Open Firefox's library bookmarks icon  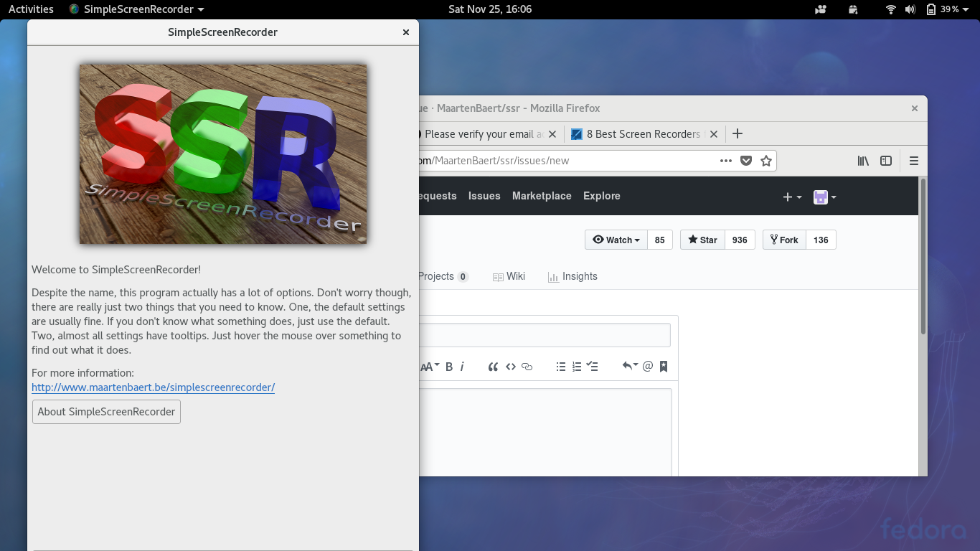(862, 160)
